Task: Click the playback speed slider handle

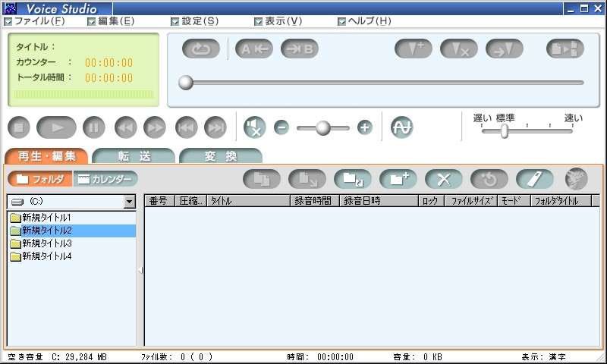Action: point(504,131)
